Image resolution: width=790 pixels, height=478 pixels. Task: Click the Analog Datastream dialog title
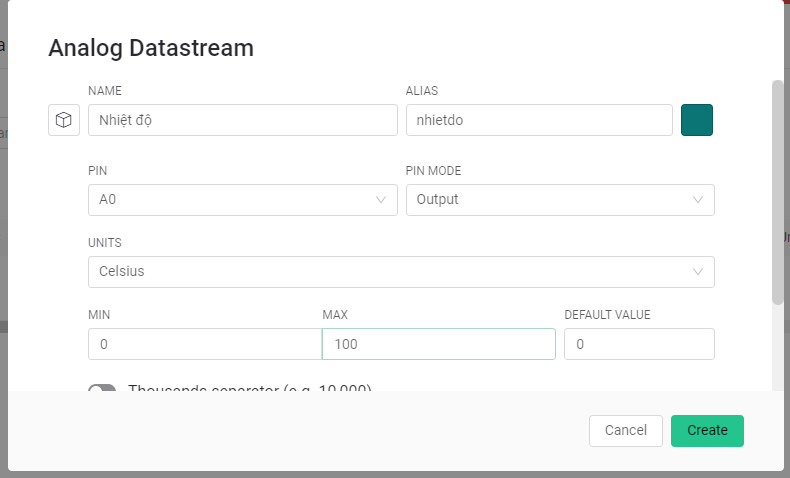pyautogui.click(x=151, y=47)
